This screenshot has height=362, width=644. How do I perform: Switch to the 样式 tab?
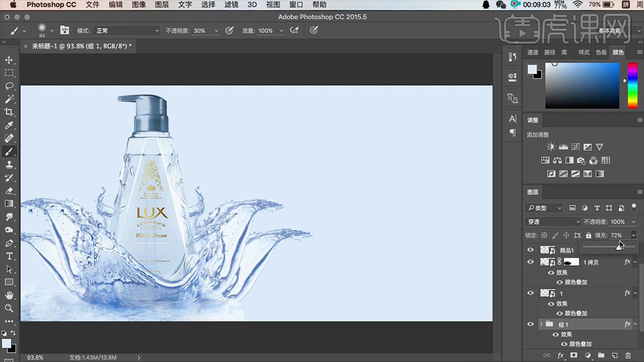pos(584,52)
